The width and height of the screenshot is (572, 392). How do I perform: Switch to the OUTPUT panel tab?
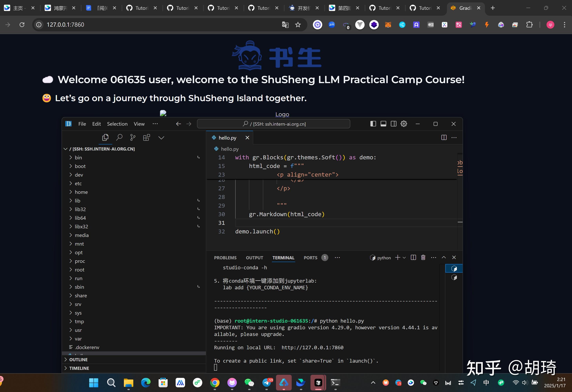click(254, 258)
